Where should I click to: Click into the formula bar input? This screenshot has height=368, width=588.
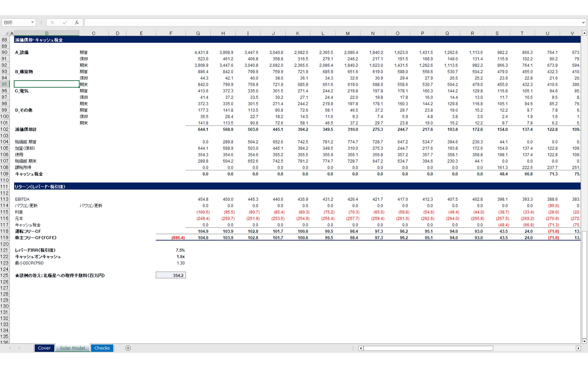332,22
